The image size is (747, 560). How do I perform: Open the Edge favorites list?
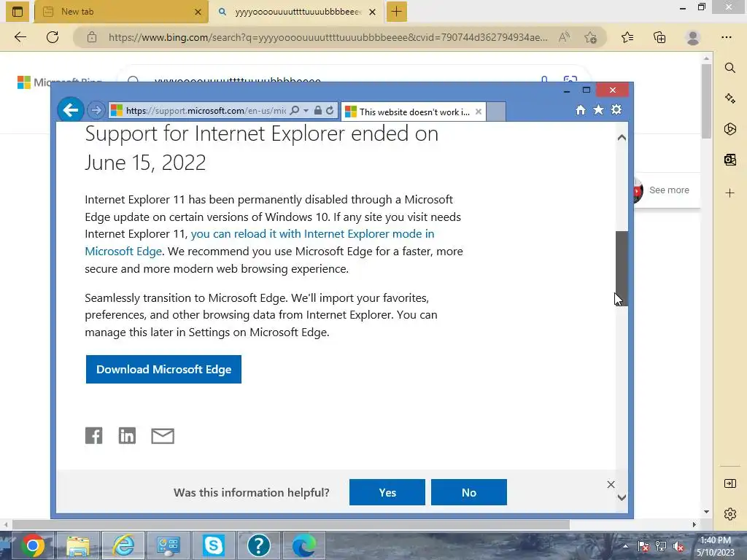(x=627, y=37)
